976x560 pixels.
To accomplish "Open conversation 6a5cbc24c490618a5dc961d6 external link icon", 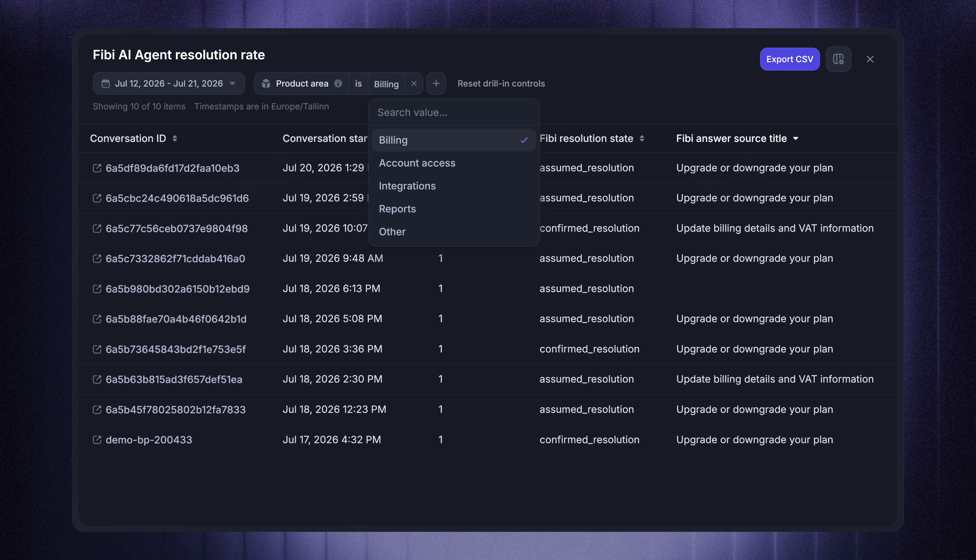I will [x=97, y=198].
